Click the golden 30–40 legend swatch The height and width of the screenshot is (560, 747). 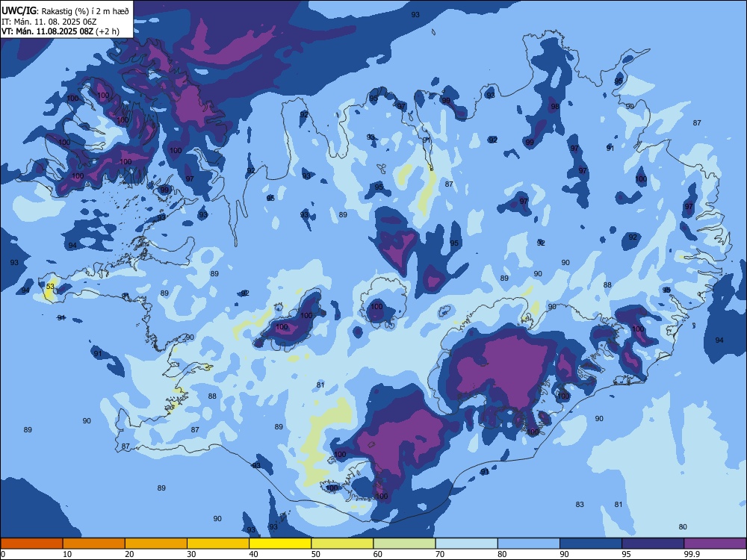pyautogui.click(x=218, y=544)
